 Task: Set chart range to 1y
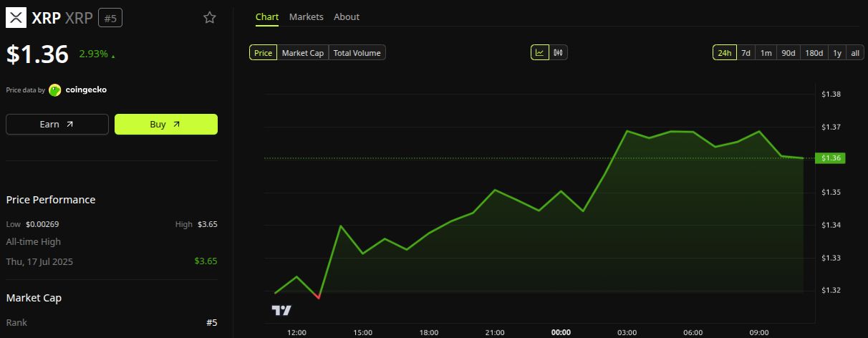pos(837,52)
